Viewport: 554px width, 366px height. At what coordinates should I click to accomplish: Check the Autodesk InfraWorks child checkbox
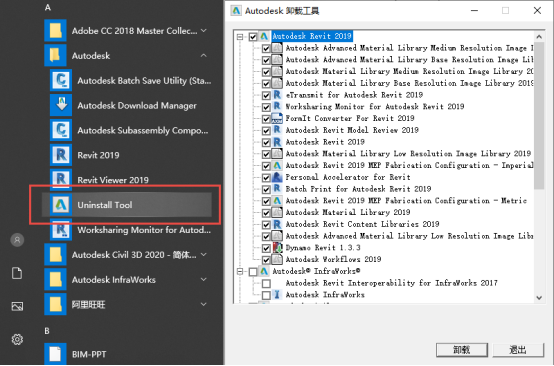tap(266, 295)
